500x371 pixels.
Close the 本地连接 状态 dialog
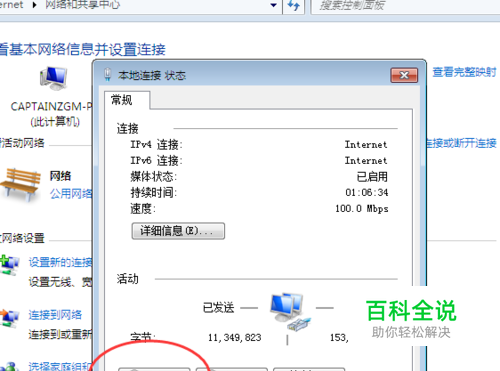pyautogui.click(x=404, y=75)
